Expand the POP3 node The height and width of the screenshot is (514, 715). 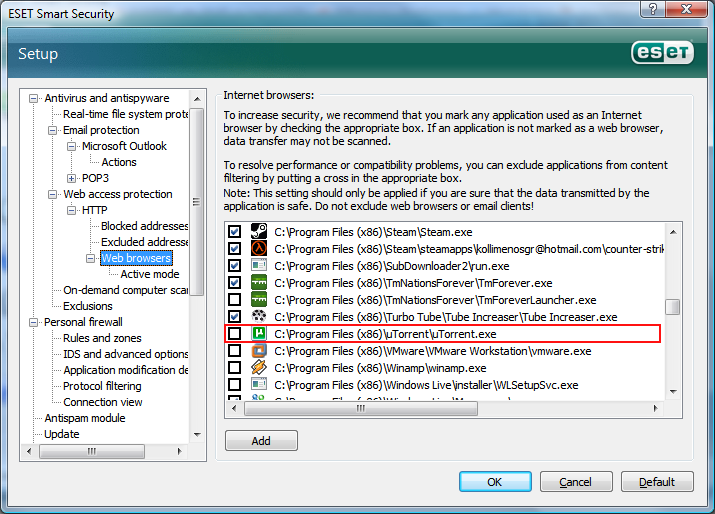click(x=72, y=178)
